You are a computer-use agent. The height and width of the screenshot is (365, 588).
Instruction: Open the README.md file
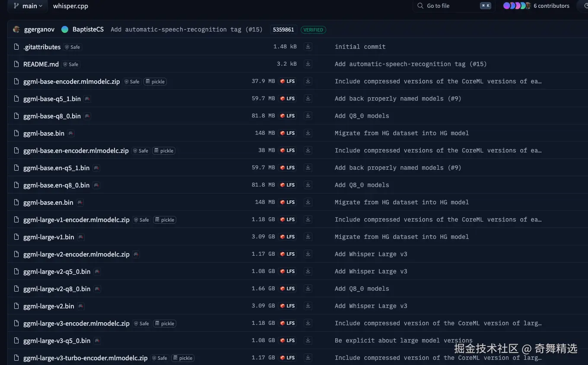click(41, 64)
